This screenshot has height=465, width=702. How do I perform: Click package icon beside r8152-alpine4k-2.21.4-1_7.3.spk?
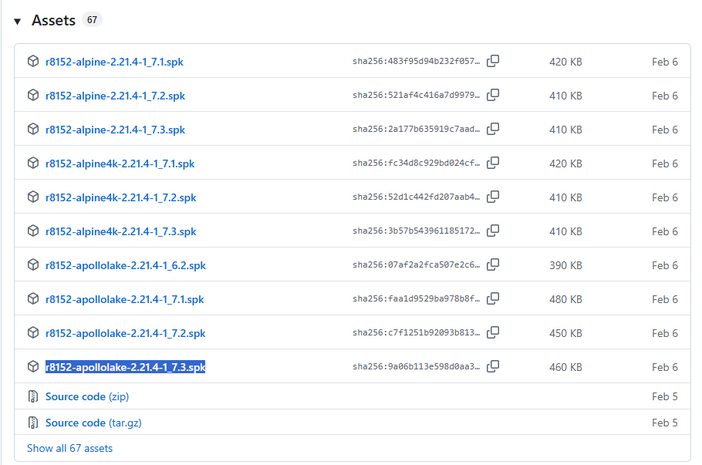click(x=33, y=231)
